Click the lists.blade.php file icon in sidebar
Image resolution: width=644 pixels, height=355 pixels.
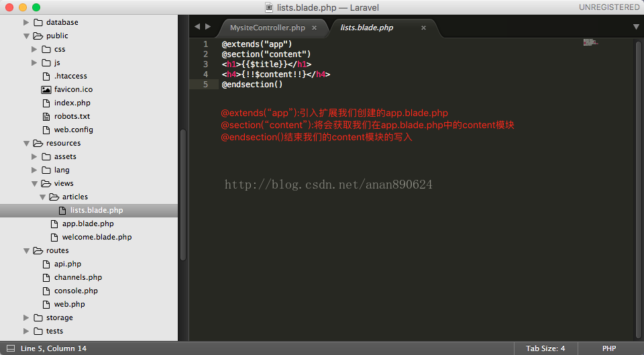tap(62, 210)
